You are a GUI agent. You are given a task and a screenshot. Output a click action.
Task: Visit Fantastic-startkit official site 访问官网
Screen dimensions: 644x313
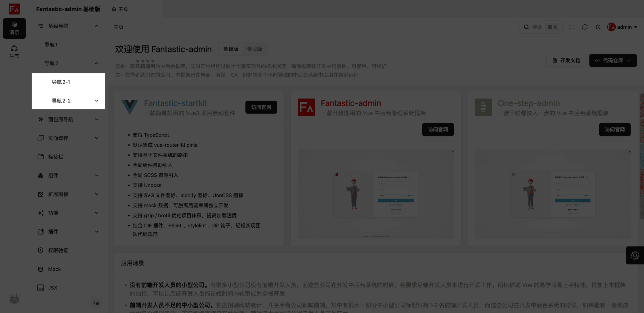(x=261, y=107)
